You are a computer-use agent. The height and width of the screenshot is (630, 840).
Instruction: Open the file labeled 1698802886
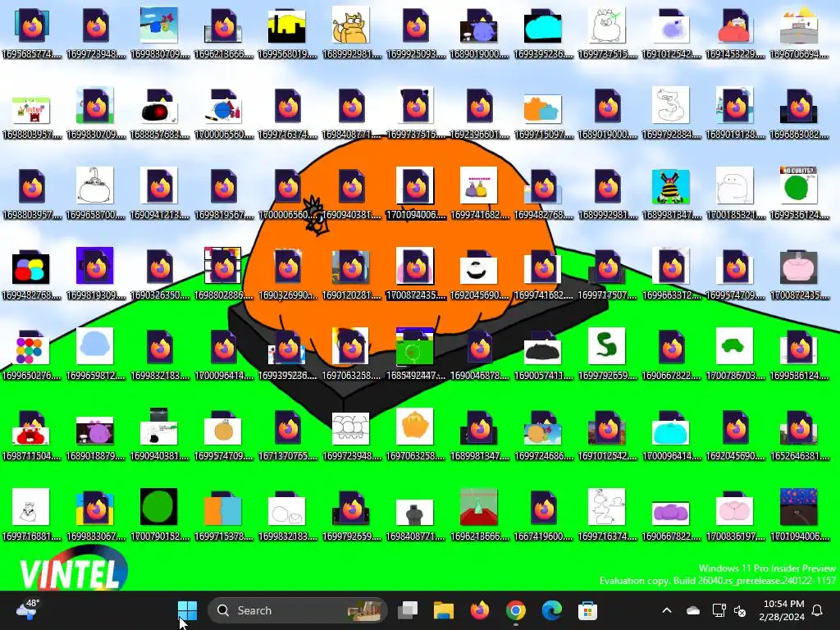point(224,274)
